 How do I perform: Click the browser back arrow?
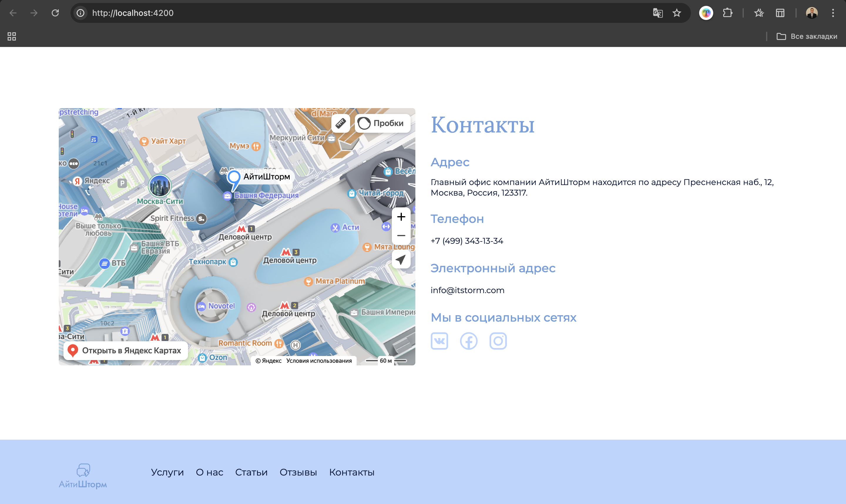(13, 13)
